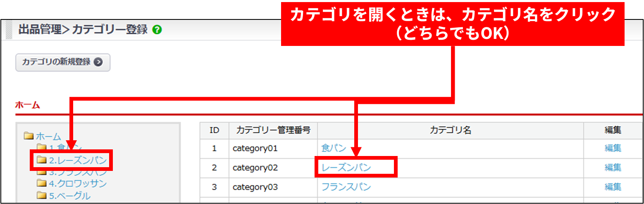The image size is (644, 204).
Task: Open the フランスパン category name link
Action: 346,187
